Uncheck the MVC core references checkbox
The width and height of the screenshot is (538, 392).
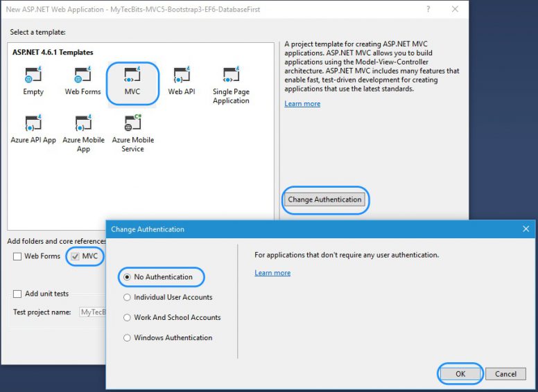[x=75, y=256]
